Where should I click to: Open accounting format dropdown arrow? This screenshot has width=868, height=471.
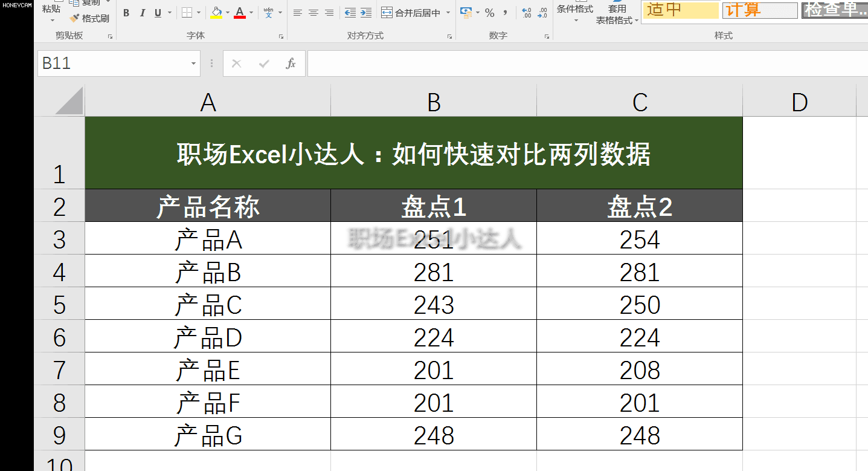coord(478,13)
